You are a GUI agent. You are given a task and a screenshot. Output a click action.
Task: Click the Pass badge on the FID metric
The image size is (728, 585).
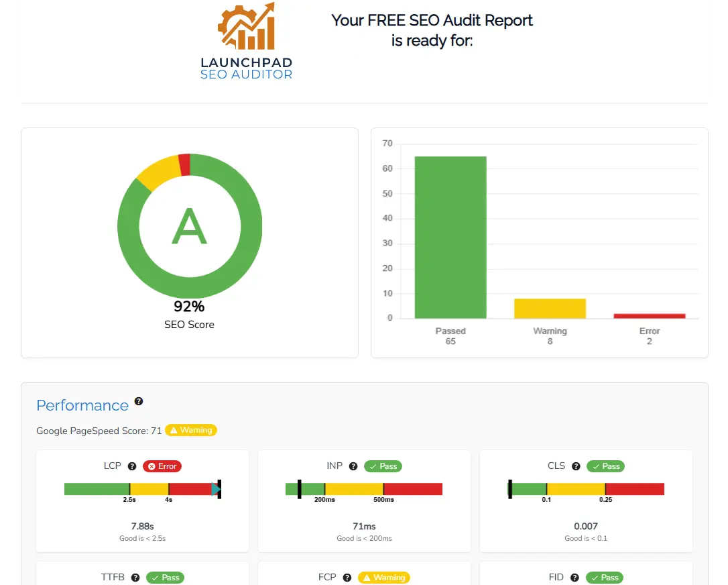[605, 578]
